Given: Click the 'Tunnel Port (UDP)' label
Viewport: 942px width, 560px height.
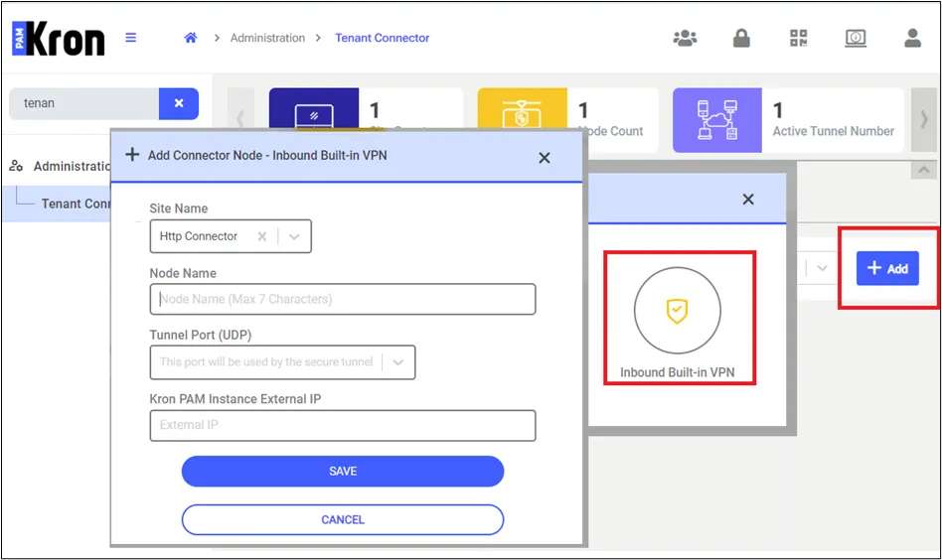Looking at the screenshot, I should point(200,335).
